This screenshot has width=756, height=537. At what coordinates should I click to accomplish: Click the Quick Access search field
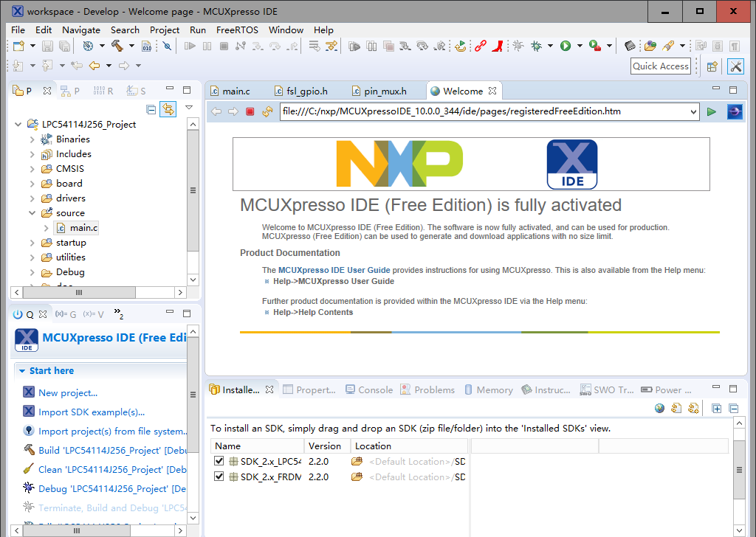point(661,66)
